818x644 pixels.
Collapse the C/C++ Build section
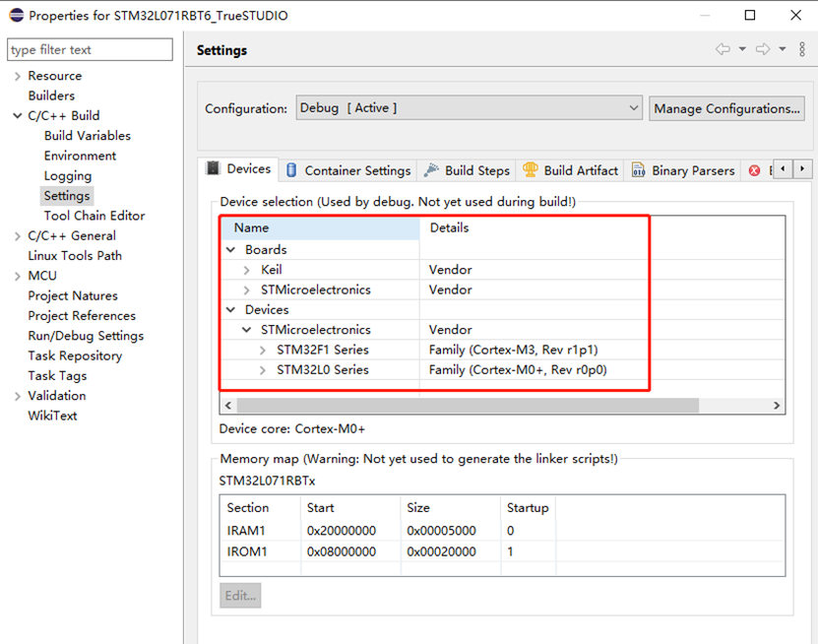point(17,115)
